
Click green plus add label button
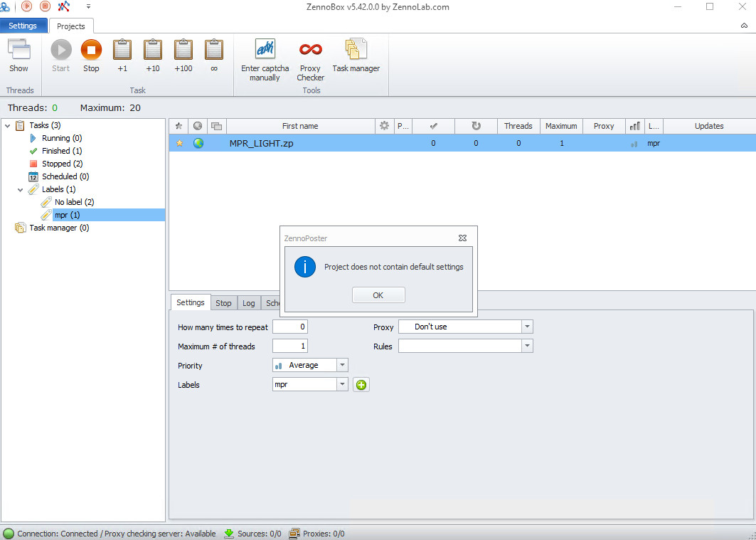click(x=361, y=385)
